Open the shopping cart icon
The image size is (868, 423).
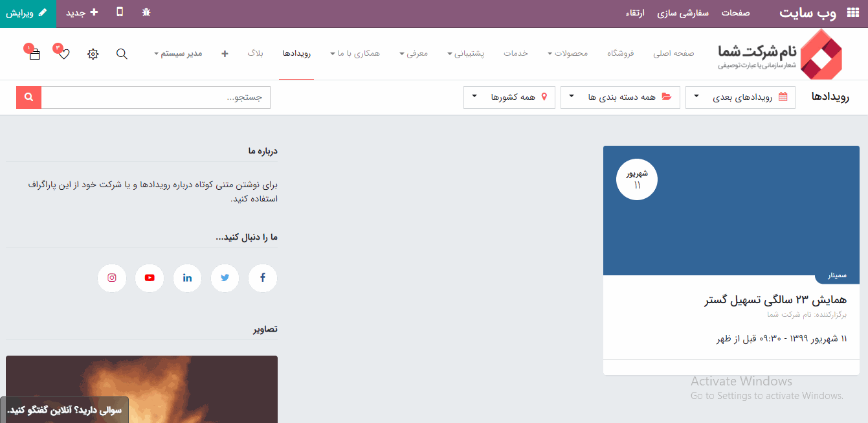[34, 54]
